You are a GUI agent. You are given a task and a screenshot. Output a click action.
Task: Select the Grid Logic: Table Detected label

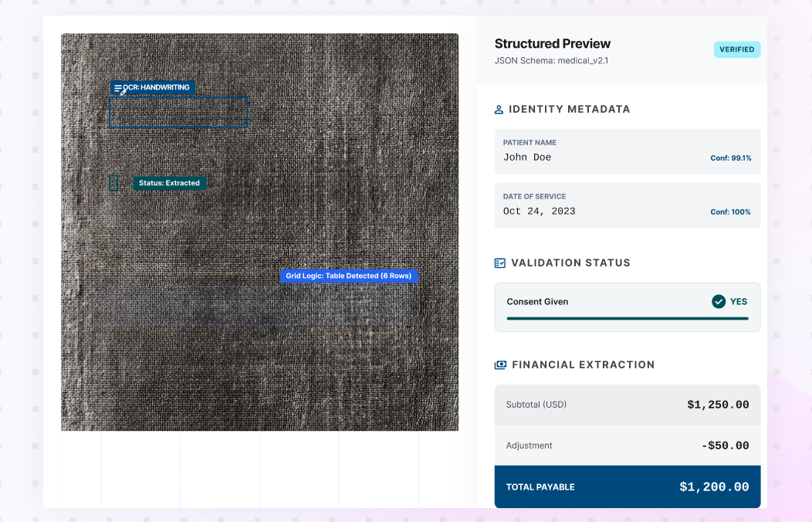[349, 276]
